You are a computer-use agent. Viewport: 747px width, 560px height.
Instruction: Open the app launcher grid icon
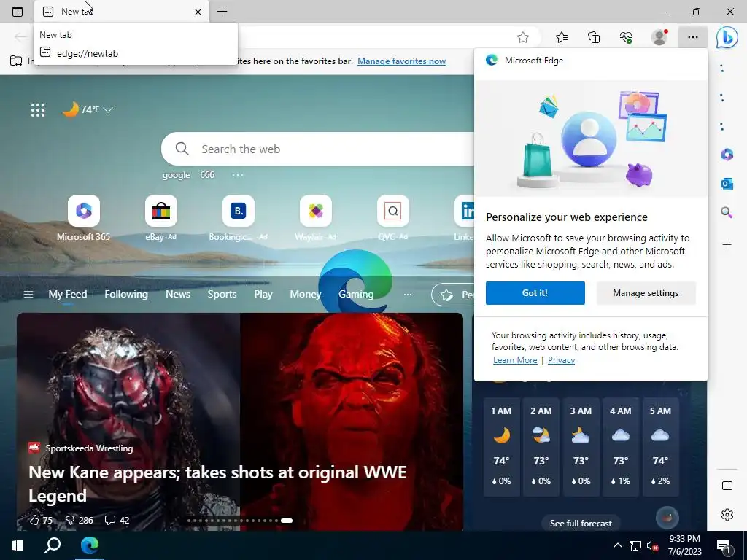[x=38, y=110]
